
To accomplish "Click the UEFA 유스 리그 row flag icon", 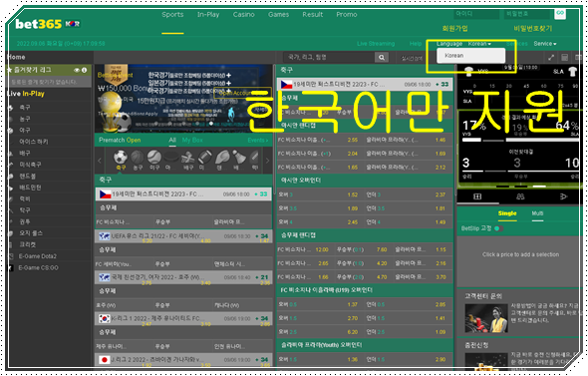I will click(x=105, y=236).
